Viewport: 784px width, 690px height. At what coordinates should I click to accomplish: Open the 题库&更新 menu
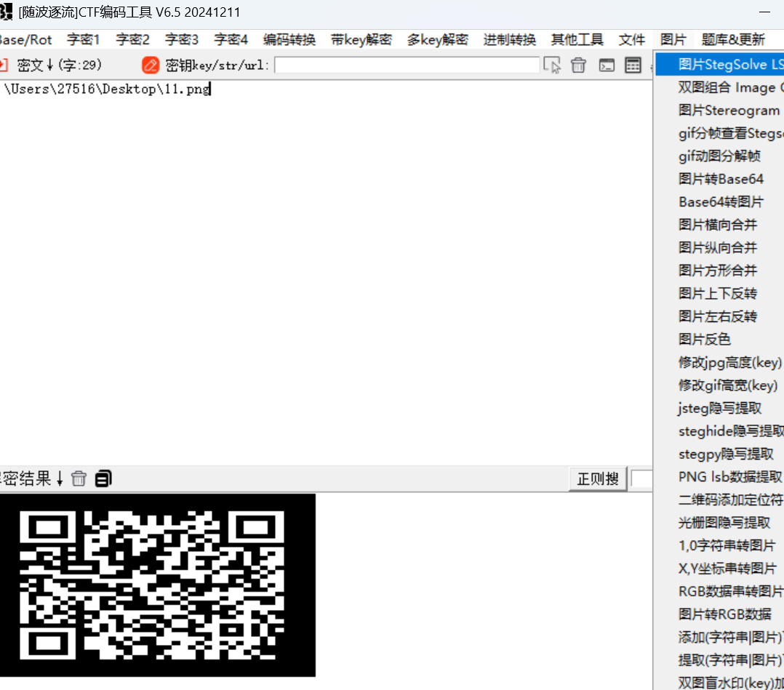[733, 39]
